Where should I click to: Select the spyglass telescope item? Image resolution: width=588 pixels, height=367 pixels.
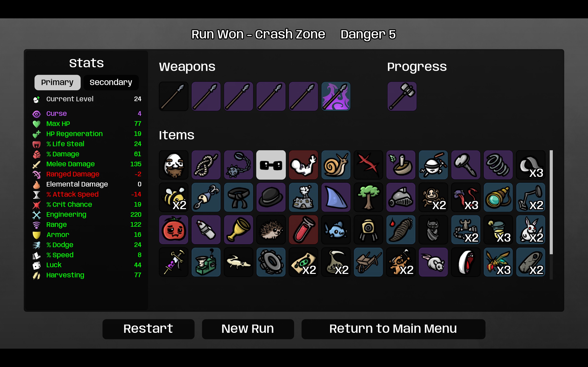[x=498, y=197]
